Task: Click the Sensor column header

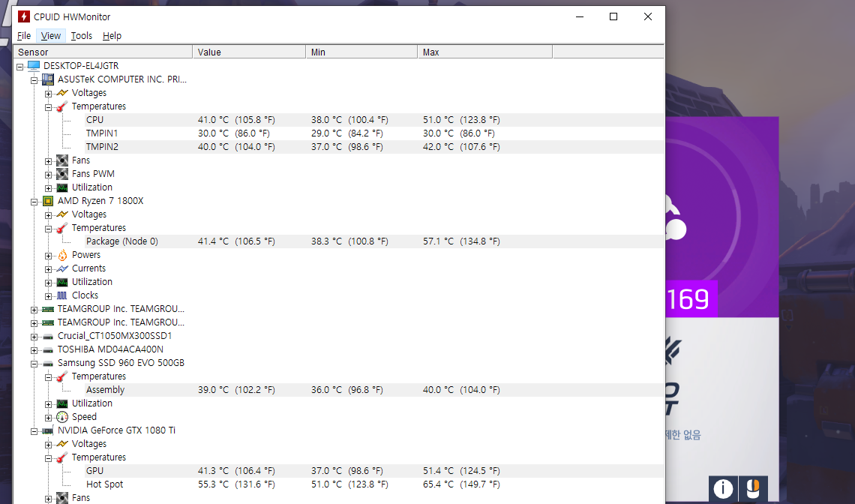Action: pos(103,52)
